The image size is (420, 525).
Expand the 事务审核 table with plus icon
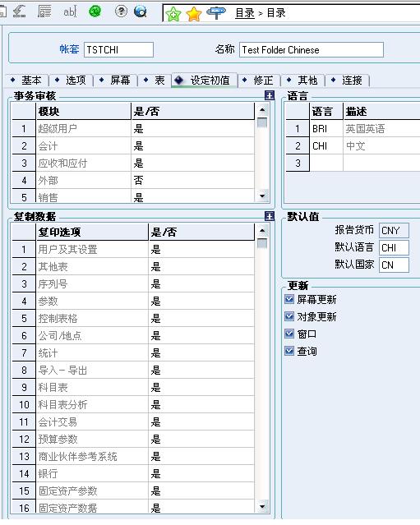pyautogui.click(x=270, y=96)
